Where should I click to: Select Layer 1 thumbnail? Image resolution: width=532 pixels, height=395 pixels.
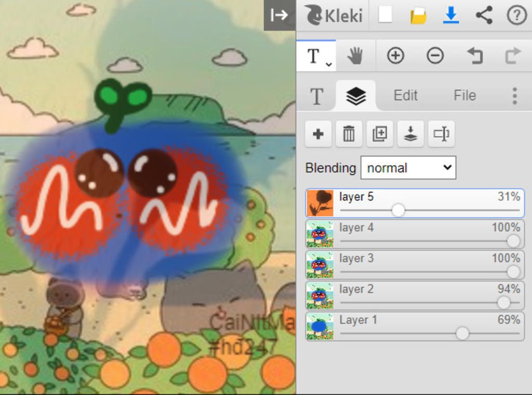pyautogui.click(x=320, y=326)
